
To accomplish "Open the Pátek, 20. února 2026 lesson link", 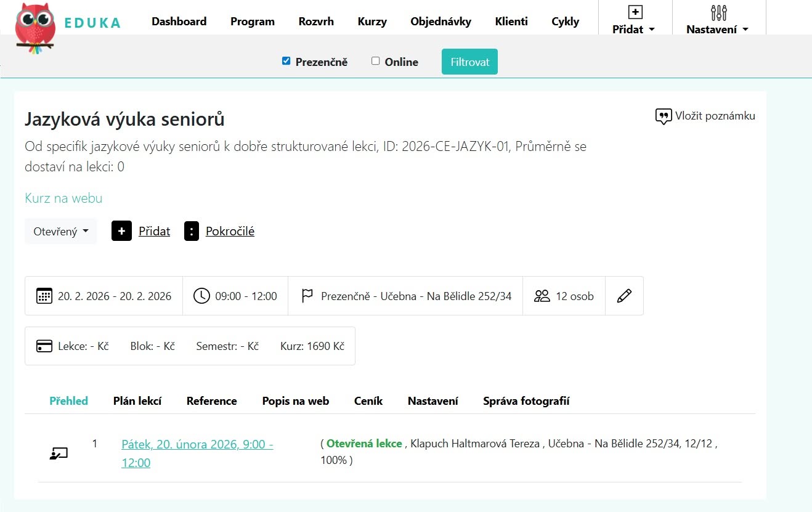I will pos(198,453).
